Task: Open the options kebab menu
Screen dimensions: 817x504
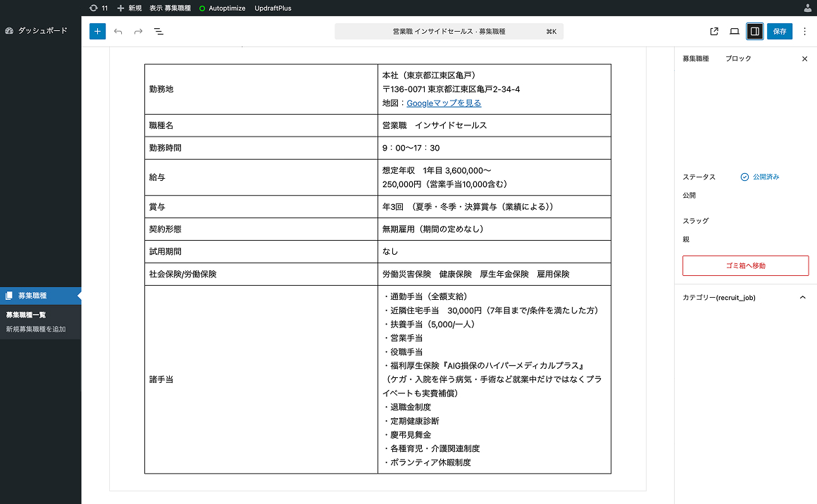Action: [x=804, y=31]
